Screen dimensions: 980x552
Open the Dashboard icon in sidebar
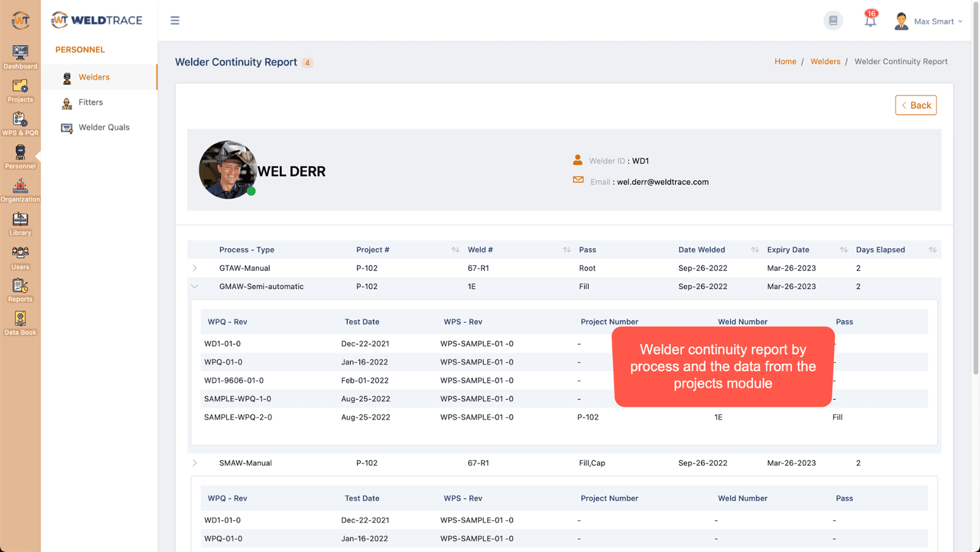[20, 56]
